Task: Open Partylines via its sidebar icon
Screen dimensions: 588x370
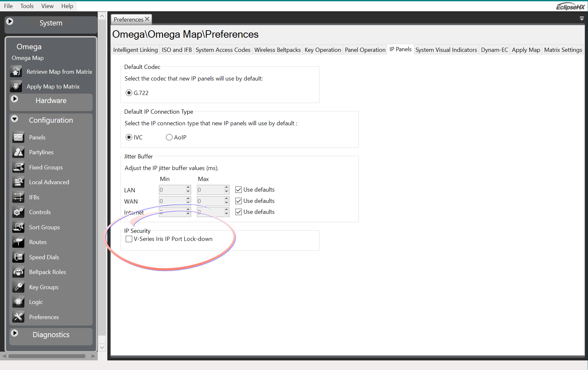Action: [18, 152]
